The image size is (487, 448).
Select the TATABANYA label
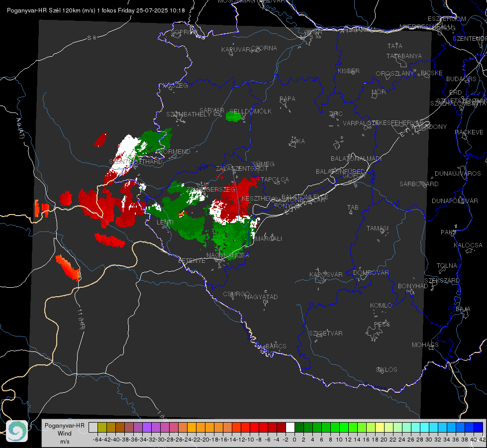point(404,56)
